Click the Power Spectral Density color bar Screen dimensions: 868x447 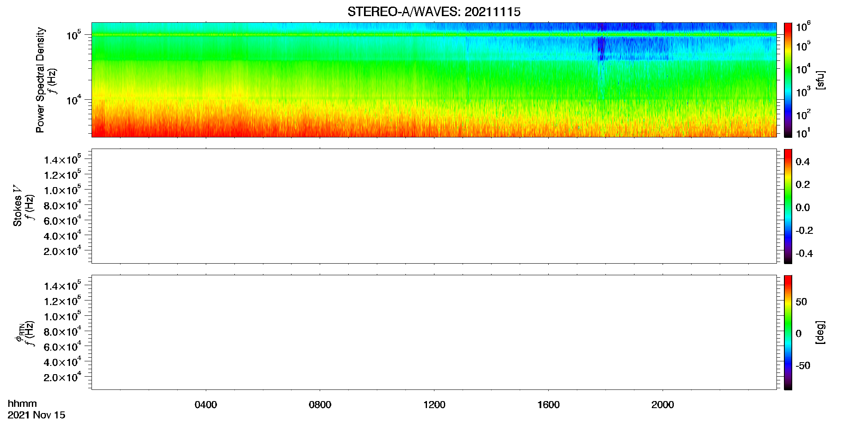coord(788,80)
